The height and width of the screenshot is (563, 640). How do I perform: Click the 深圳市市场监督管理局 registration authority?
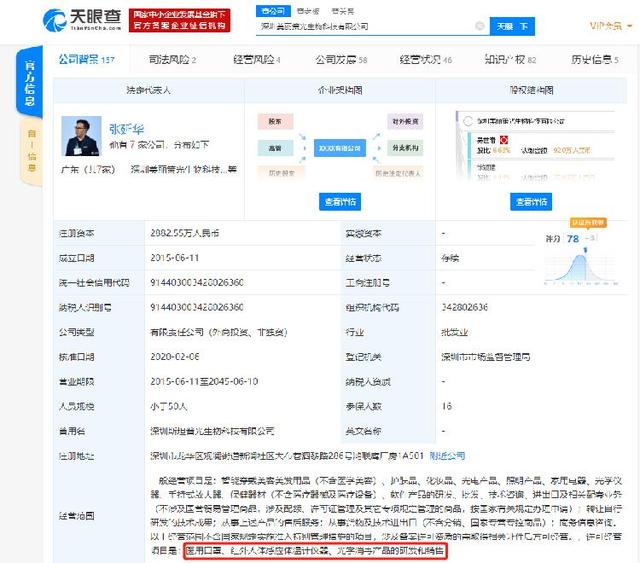click(x=485, y=357)
